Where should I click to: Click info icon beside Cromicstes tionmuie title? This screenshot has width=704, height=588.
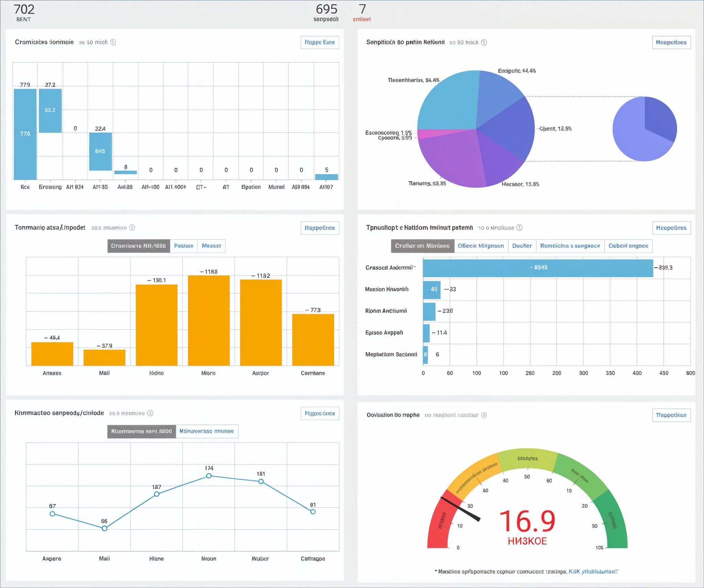(x=113, y=42)
